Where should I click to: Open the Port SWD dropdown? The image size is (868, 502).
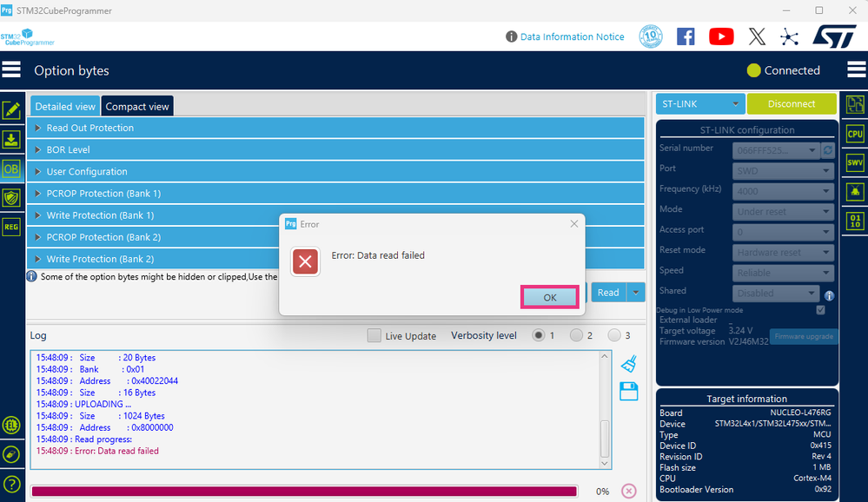[784, 171]
